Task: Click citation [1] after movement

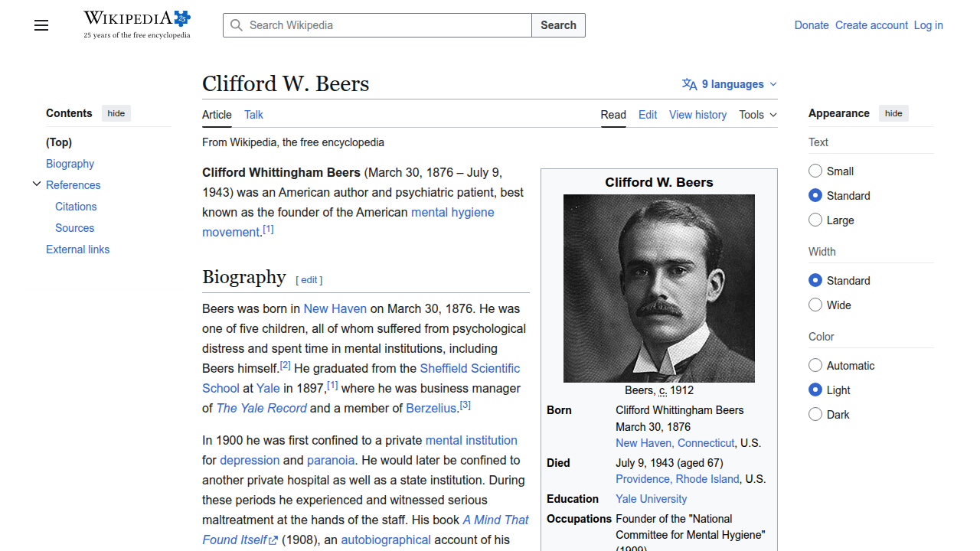Action: pyautogui.click(x=268, y=229)
